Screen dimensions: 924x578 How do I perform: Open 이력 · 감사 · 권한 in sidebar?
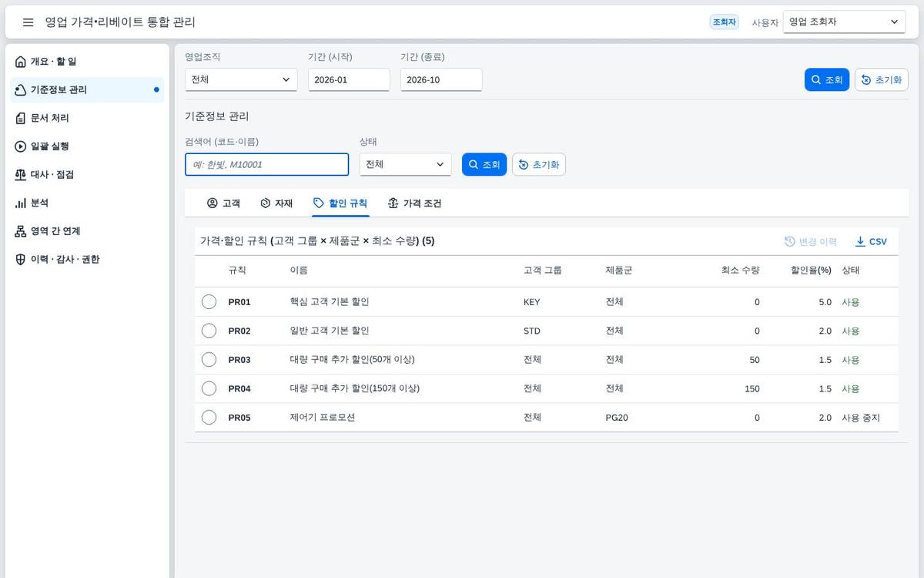click(x=88, y=260)
